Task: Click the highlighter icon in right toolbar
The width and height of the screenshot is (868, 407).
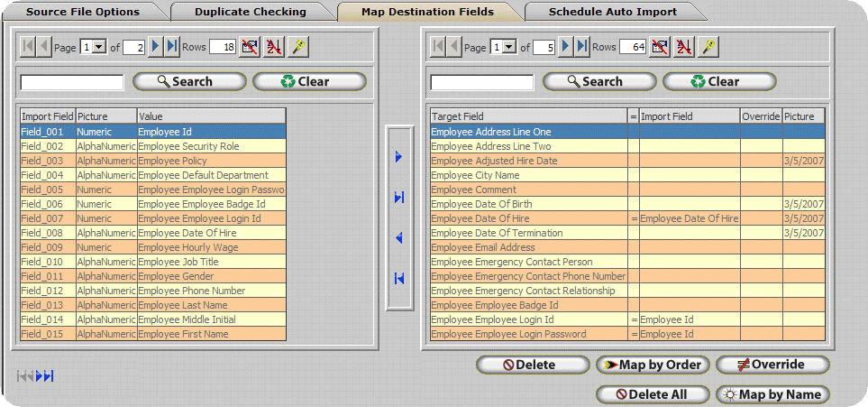Action: click(x=708, y=47)
